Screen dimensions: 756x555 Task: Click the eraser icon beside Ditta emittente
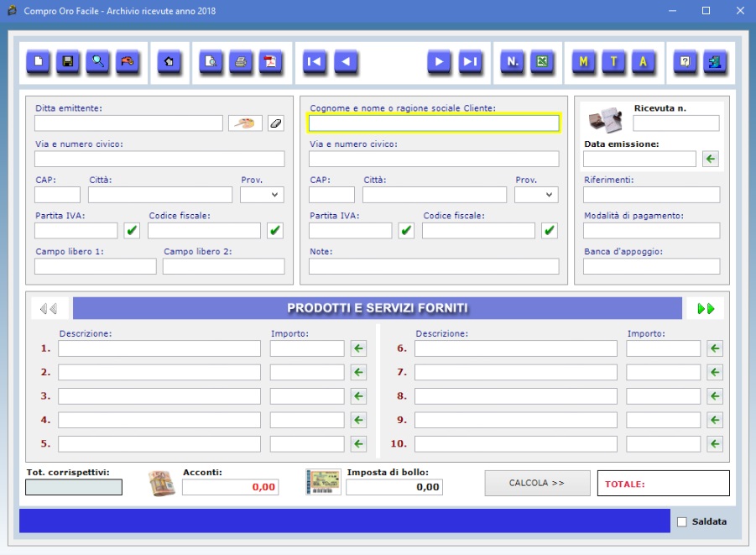tap(276, 123)
